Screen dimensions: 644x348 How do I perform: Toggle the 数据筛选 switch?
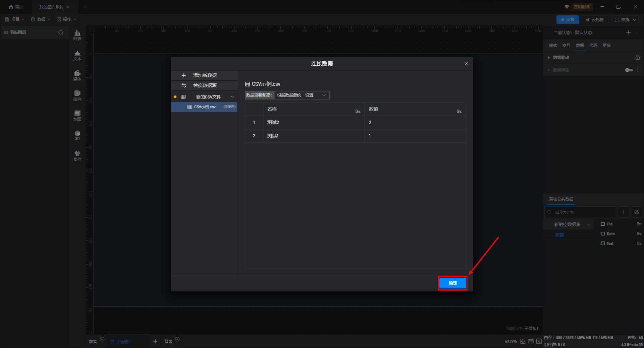[629, 70]
